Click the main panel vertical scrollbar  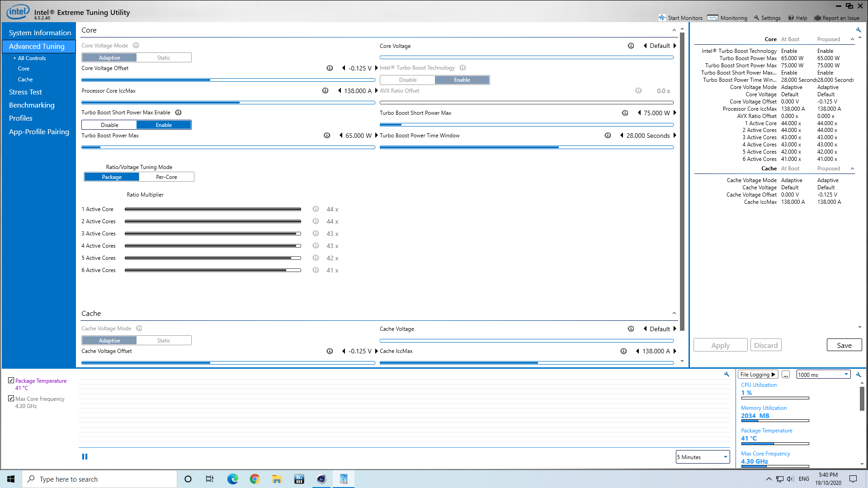click(x=682, y=181)
